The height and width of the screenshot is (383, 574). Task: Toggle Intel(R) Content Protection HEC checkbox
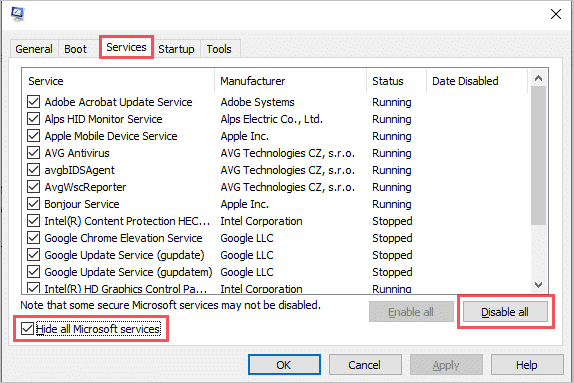tap(33, 221)
